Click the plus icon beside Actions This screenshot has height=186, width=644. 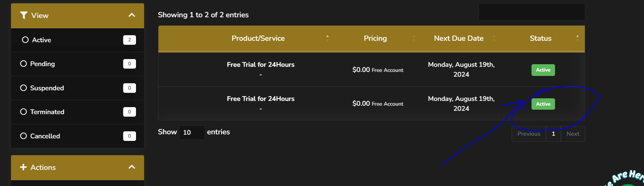24,167
